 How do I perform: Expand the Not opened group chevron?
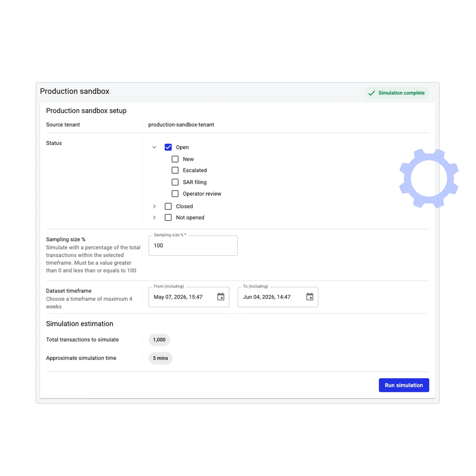pos(154,218)
